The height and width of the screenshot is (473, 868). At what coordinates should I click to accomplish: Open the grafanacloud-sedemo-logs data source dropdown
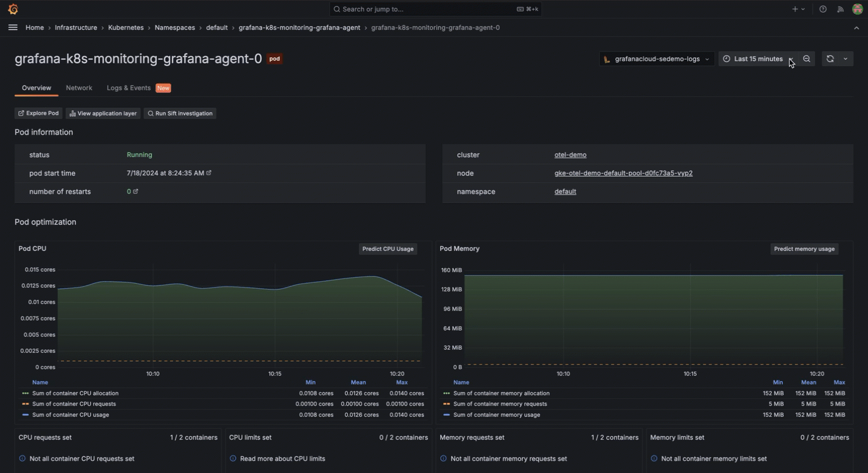point(657,59)
